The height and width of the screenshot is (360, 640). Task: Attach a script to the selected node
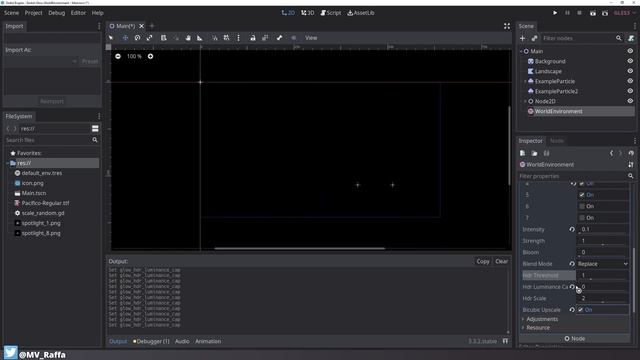631,38
